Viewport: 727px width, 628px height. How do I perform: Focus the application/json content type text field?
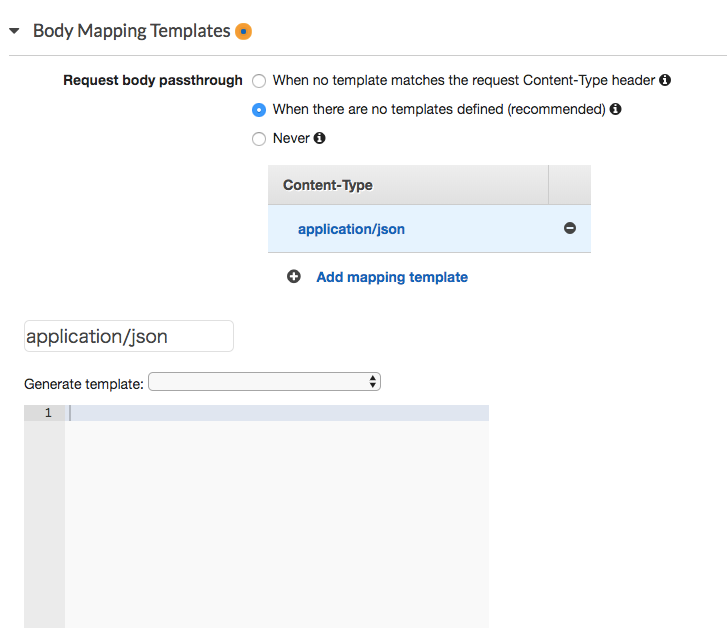point(128,337)
